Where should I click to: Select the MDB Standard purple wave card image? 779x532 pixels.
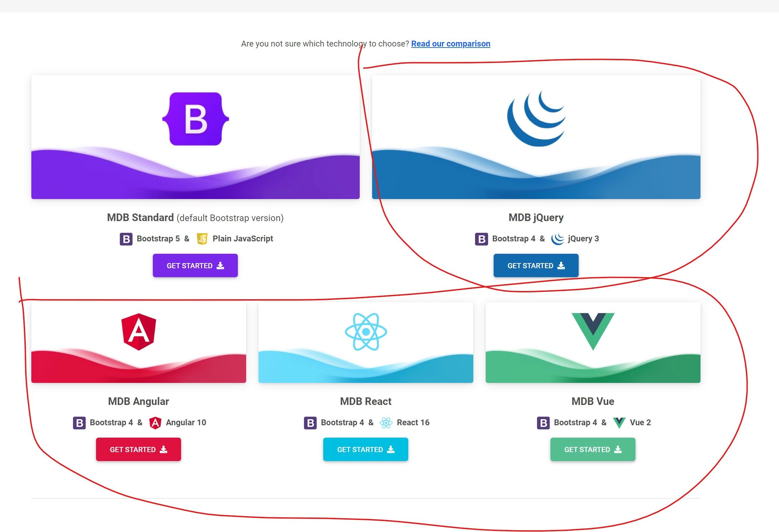click(196, 137)
